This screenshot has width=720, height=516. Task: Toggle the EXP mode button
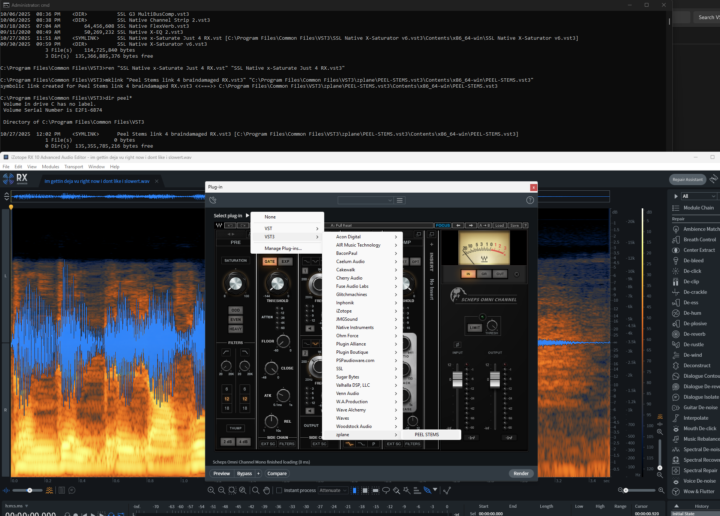coord(286,261)
